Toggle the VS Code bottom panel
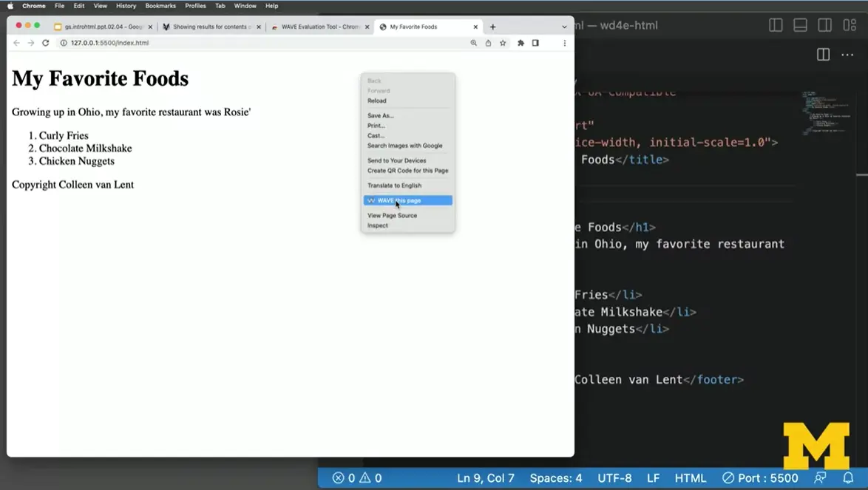 click(800, 25)
